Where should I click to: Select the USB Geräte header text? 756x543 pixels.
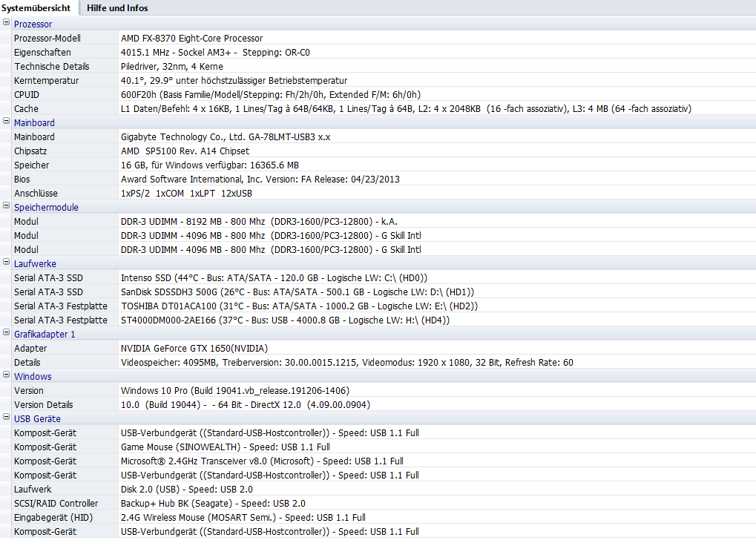coord(37,419)
